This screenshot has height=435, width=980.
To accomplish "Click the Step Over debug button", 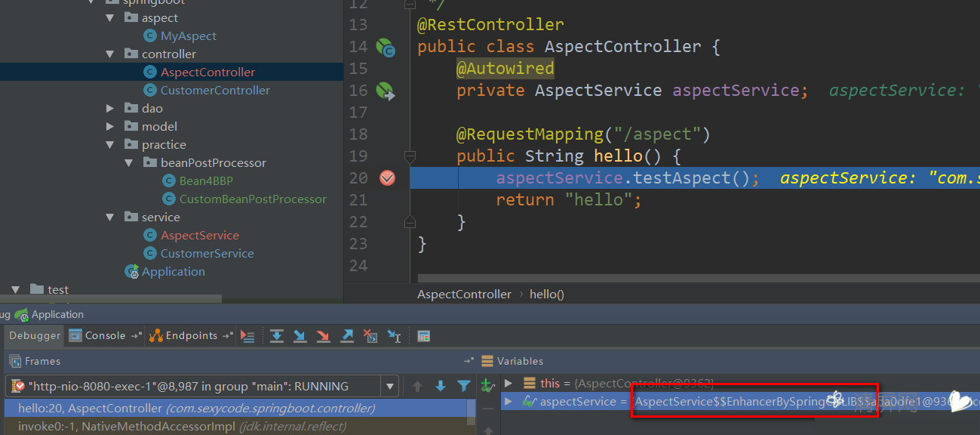I will coord(277,336).
